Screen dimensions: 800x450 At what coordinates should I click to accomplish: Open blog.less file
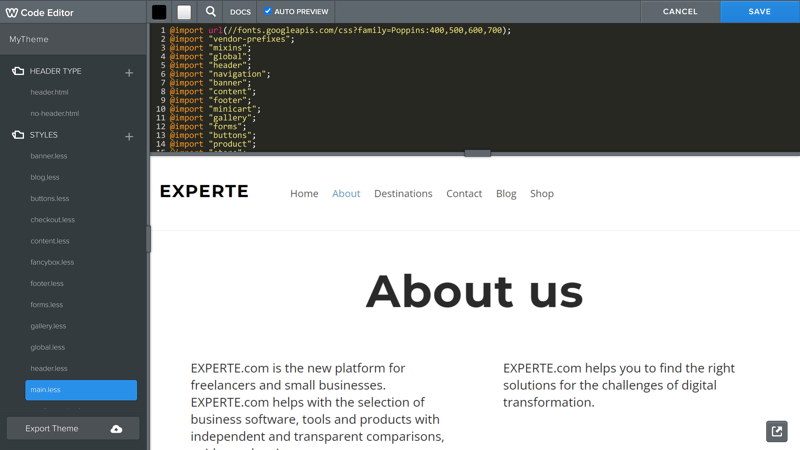coord(44,177)
